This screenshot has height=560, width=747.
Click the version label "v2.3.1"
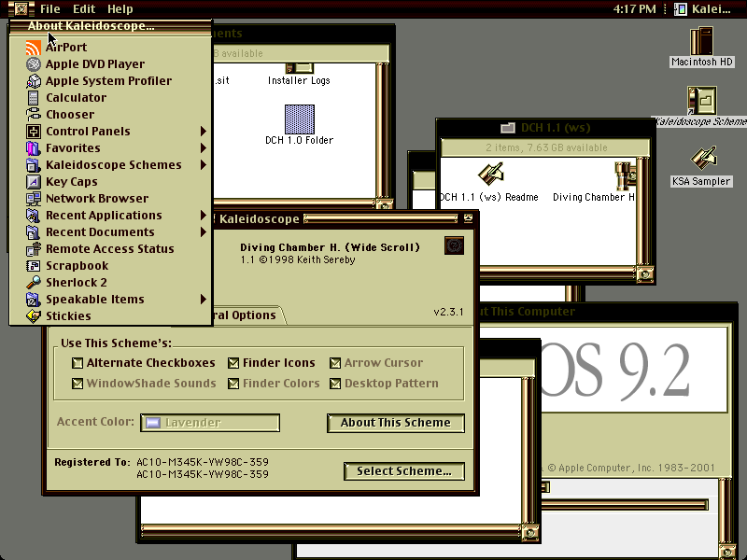448,312
